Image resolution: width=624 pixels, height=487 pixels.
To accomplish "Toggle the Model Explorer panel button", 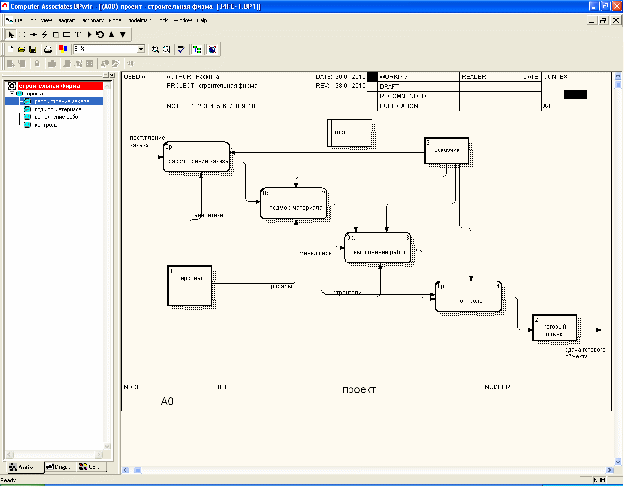I will [197, 48].
